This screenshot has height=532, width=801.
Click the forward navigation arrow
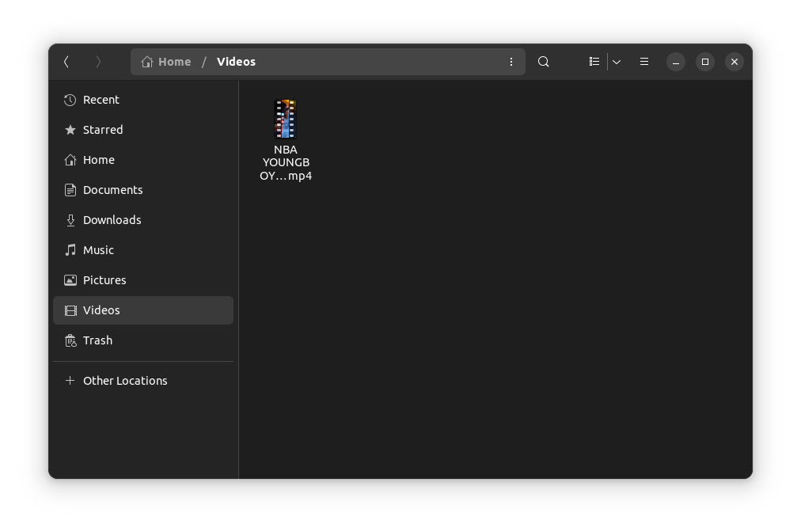[99, 62]
